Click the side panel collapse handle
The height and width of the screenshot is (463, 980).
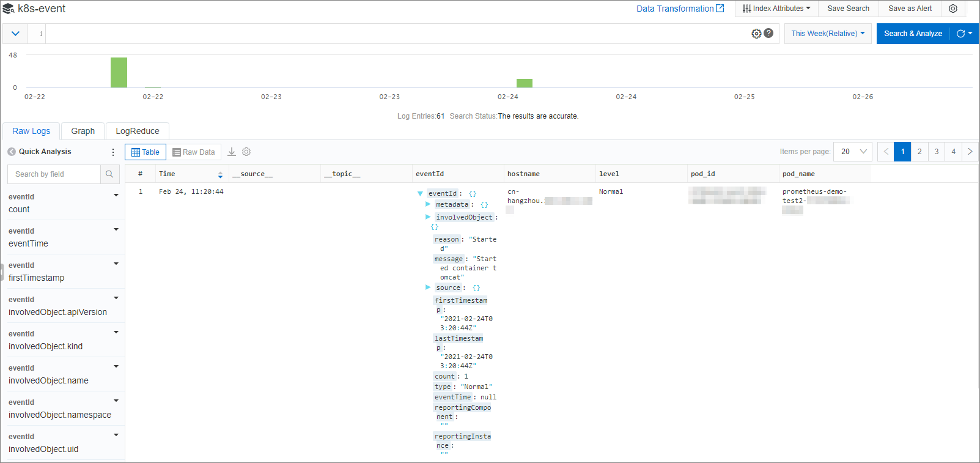pyautogui.click(x=2, y=272)
